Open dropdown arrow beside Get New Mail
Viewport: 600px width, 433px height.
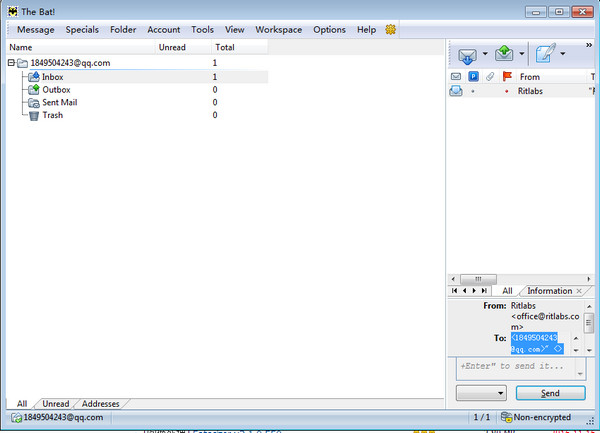(x=485, y=54)
